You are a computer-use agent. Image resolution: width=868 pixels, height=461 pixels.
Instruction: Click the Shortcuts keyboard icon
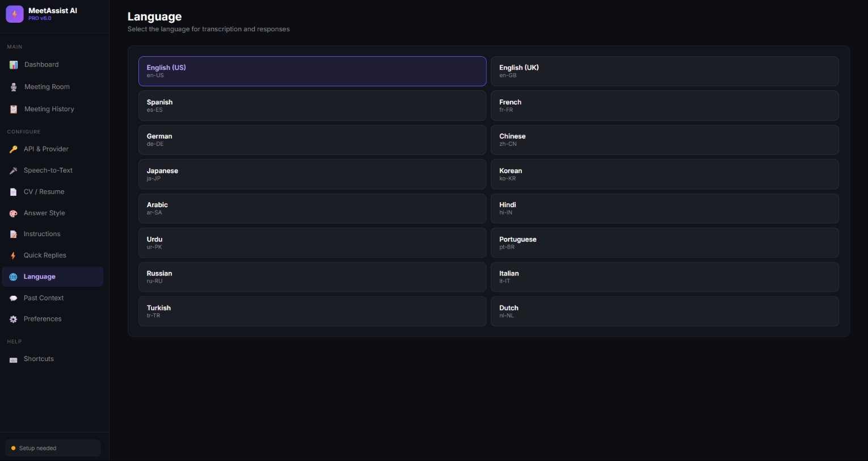(13, 359)
